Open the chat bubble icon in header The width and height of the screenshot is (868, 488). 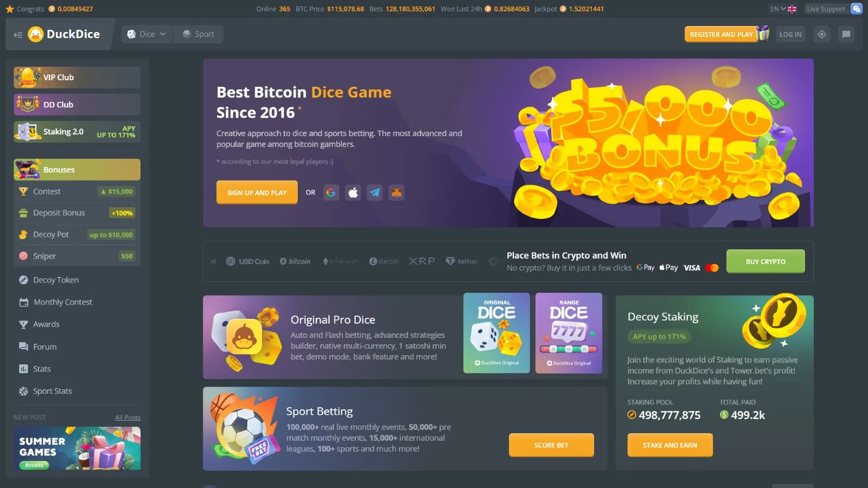coord(846,34)
